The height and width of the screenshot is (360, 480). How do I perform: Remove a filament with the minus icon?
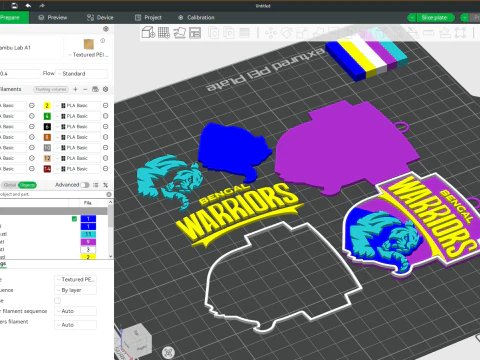[85, 89]
